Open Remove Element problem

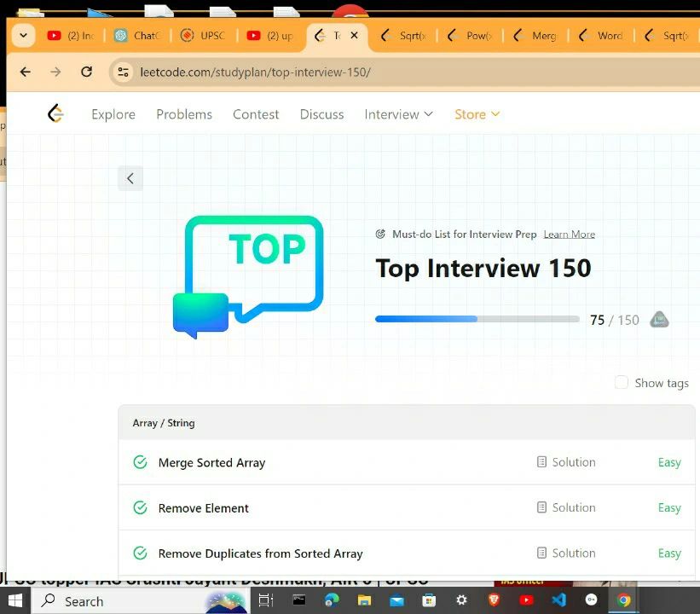pyautogui.click(x=203, y=508)
